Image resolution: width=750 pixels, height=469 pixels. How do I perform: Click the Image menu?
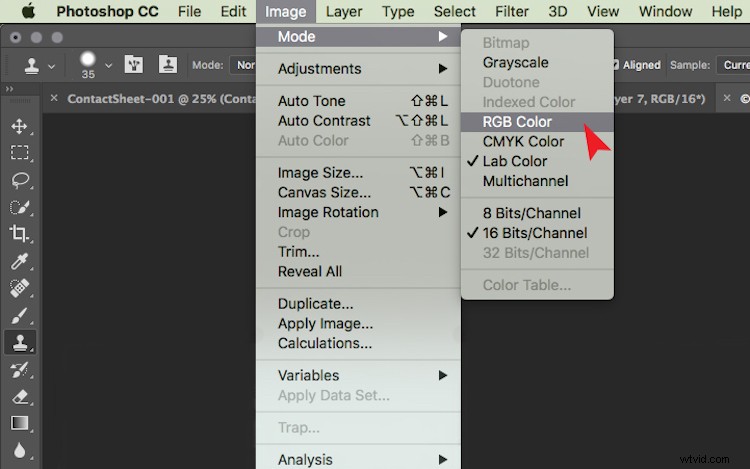[286, 11]
